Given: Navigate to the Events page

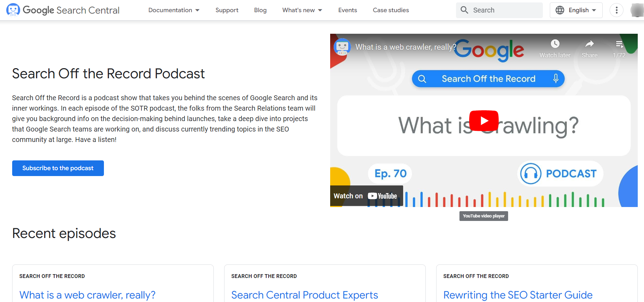Looking at the screenshot, I should click(x=348, y=10).
